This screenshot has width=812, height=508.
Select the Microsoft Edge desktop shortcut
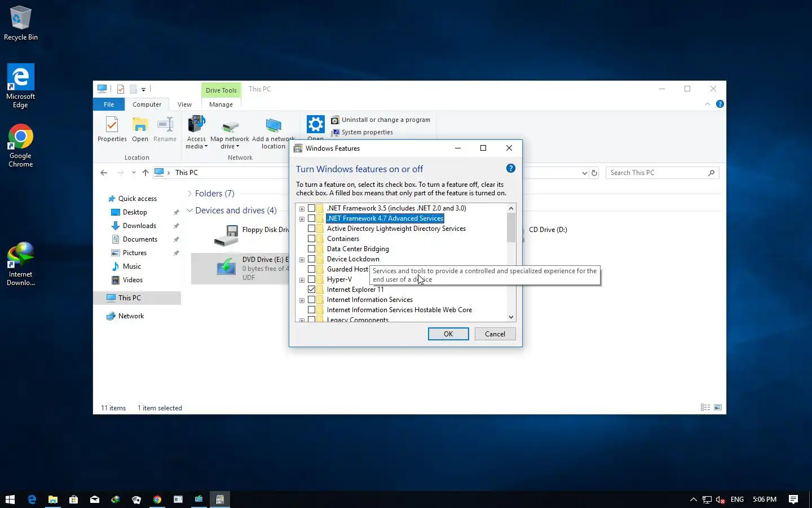(21, 85)
